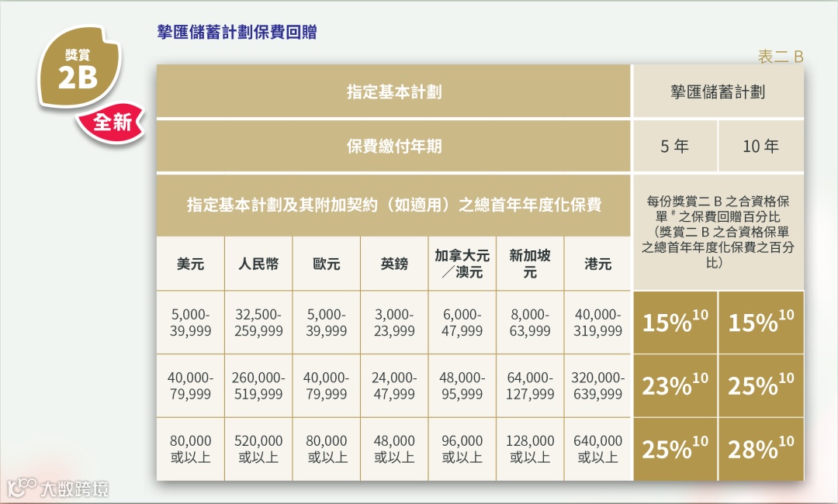Image resolution: width=838 pixels, height=504 pixels.
Task: Click the 28% rebate cell
Action: point(762,449)
